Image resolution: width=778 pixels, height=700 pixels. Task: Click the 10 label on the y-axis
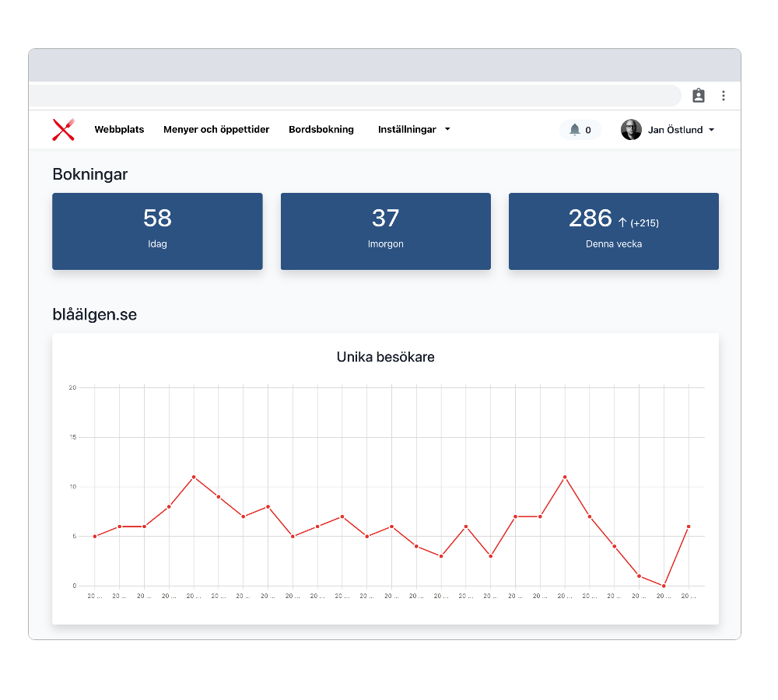tap(73, 487)
